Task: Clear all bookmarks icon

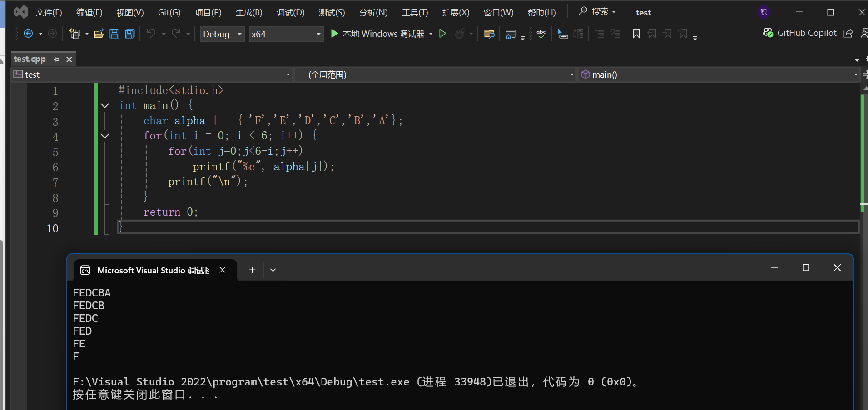Action: (683, 34)
